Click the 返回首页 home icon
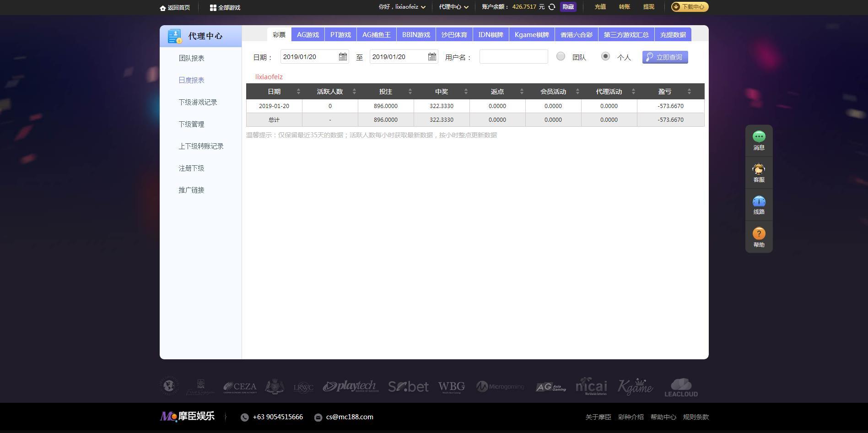 (x=162, y=7)
